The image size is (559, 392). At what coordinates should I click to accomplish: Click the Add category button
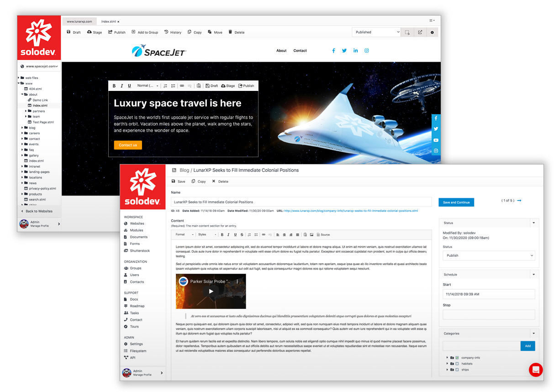tap(527, 346)
